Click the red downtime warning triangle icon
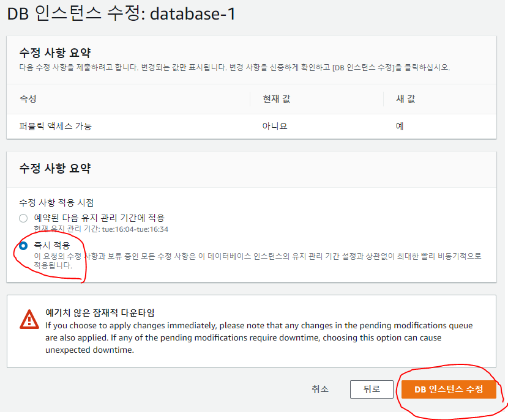This screenshot has height=420, width=508. point(29,320)
